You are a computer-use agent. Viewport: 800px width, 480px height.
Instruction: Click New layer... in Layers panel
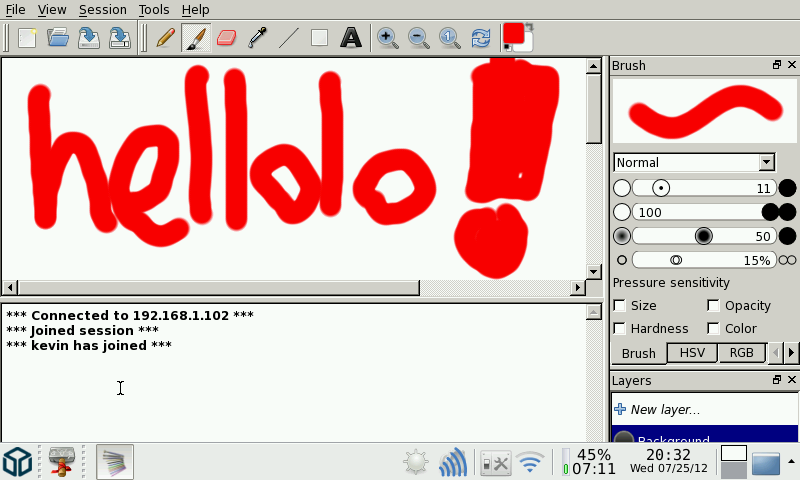[664, 409]
